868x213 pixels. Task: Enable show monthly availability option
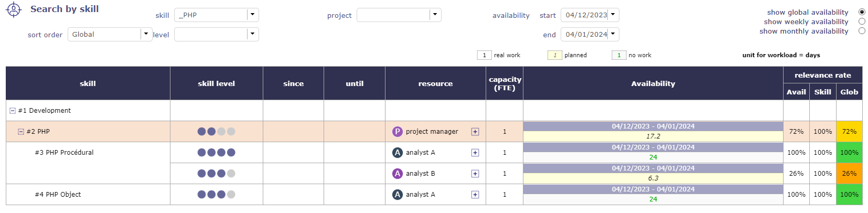pyautogui.click(x=862, y=31)
